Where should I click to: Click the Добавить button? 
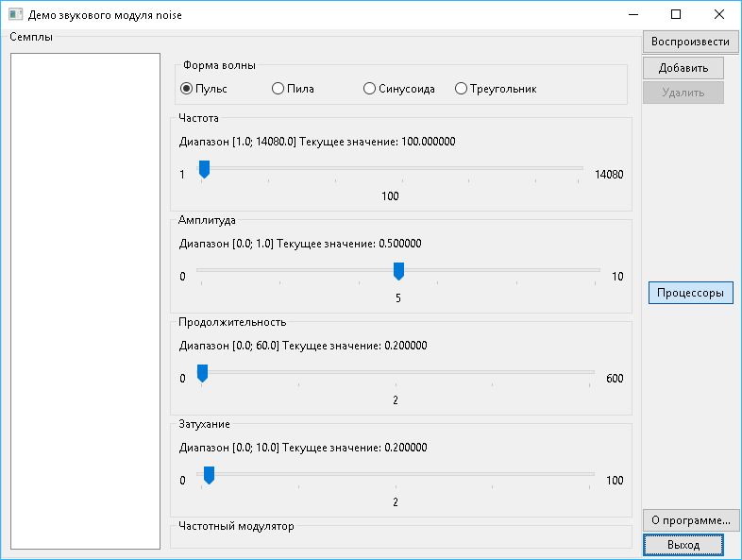click(x=683, y=67)
